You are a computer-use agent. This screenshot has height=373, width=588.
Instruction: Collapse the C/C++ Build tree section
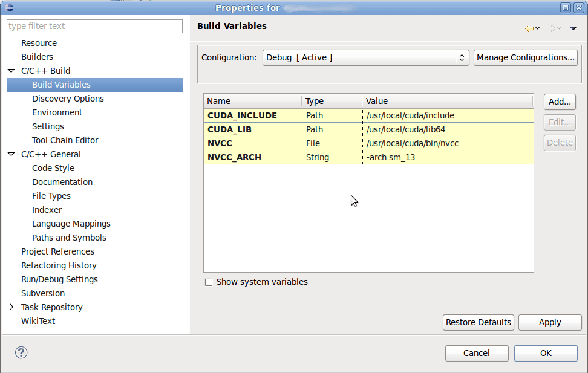coord(10,71)
